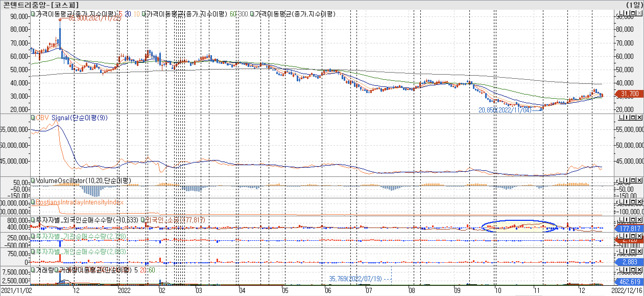Viewport: 644px width, 296px height.
Task: Click invert 'I' button in OBV panel
Action: pyautogui.click(x=627, y=117)
